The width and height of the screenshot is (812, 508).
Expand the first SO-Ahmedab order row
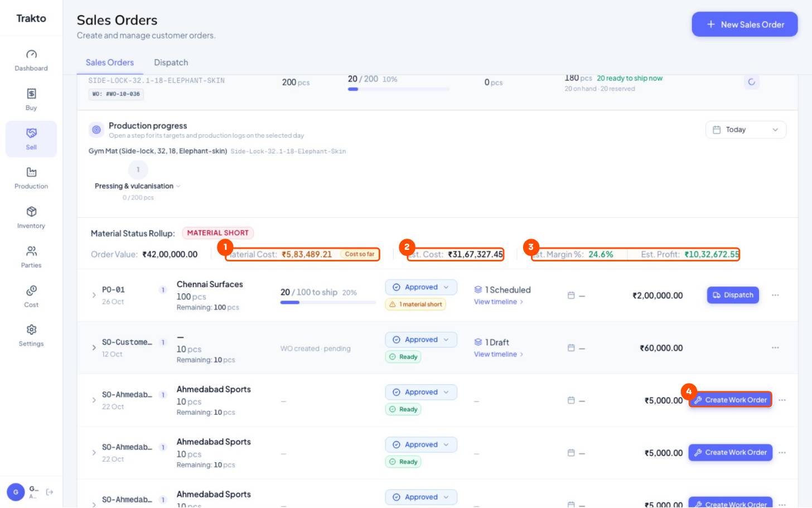click(94, 400)
